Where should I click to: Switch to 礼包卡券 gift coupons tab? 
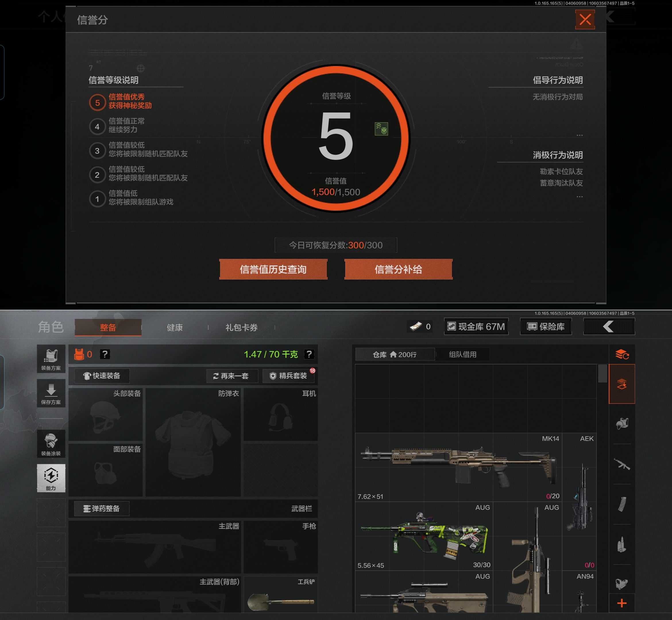coord(241,328)
